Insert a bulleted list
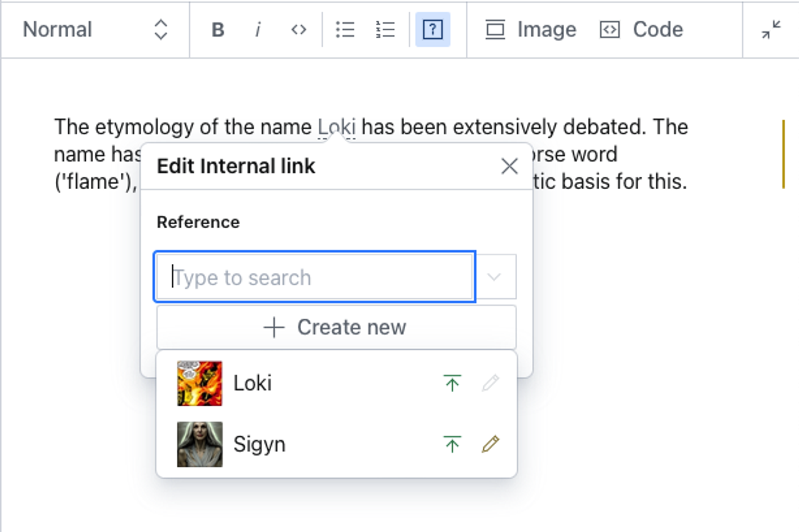 point(345,30)
